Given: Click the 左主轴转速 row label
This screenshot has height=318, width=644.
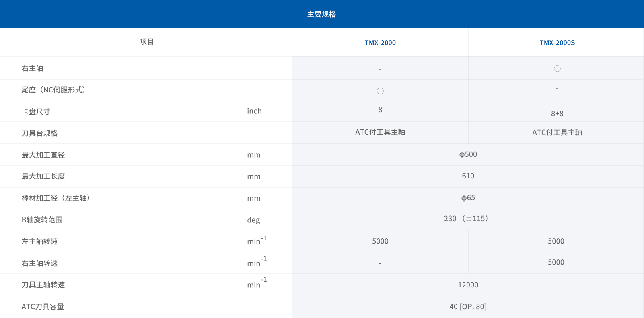Looking at the screenshot, I should [39, 242].
